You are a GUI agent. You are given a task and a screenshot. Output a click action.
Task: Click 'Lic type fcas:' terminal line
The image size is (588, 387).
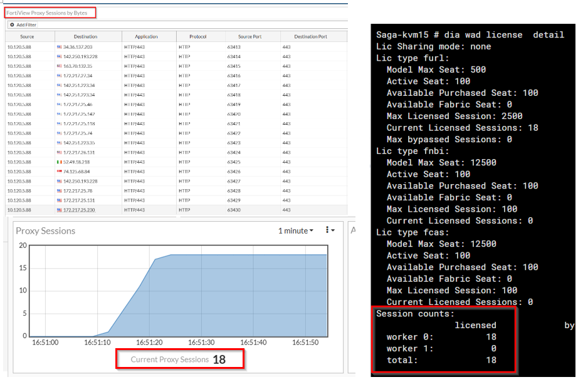[x=412, y=233]
